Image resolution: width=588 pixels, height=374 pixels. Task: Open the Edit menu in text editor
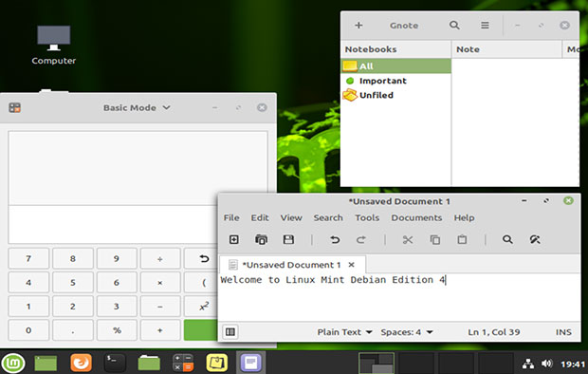(x=260, y=217)
